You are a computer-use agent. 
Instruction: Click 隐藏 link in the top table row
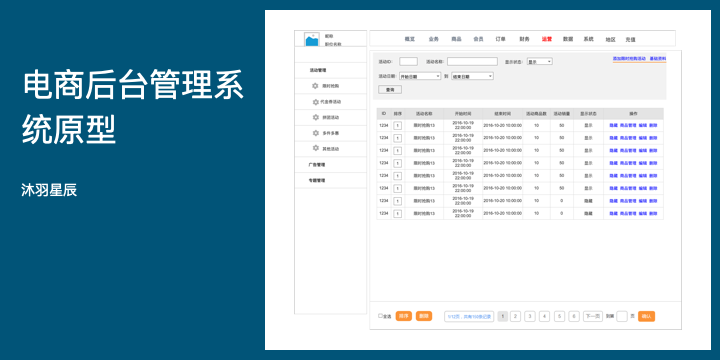coord(613,125)
